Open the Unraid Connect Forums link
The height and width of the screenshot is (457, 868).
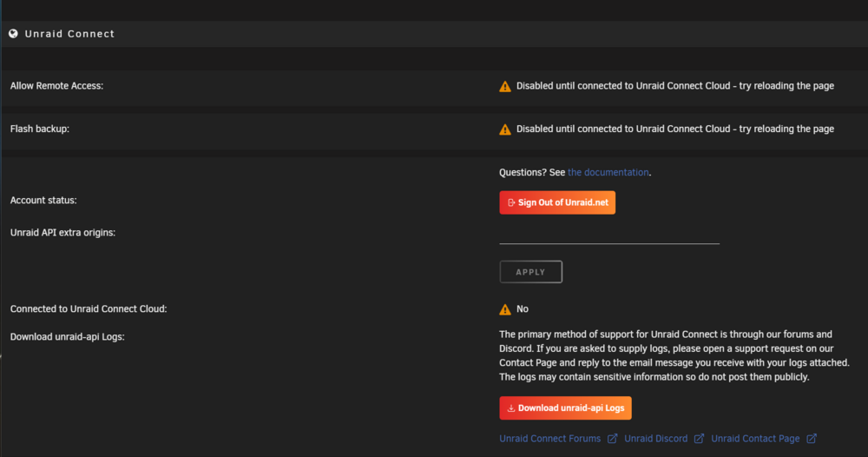tap(549, 439)
